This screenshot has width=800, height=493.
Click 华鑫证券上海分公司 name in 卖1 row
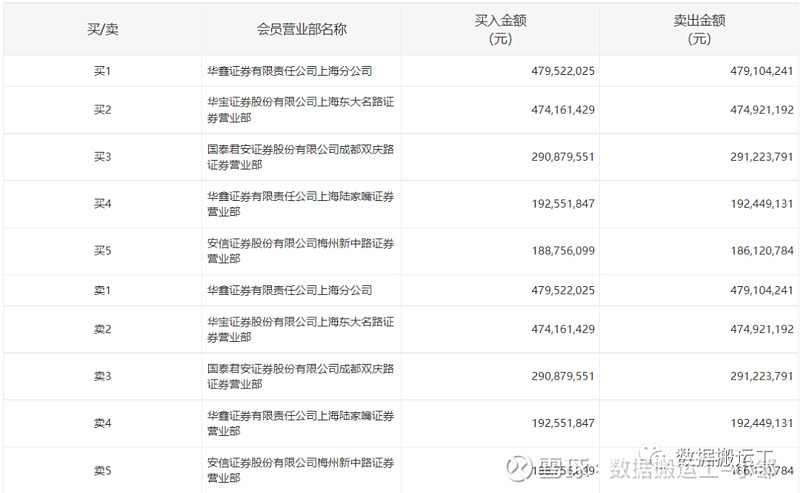click(x=289, y=290)
